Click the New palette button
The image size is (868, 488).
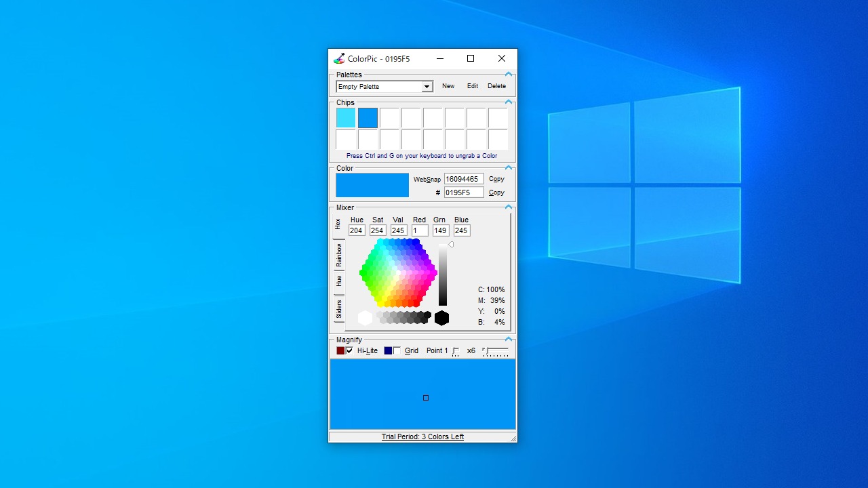pos(448,86)
